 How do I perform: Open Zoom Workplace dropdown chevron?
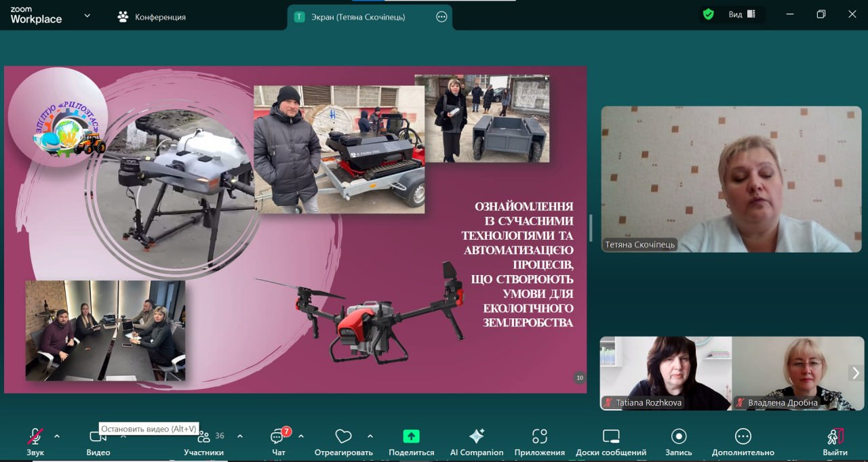coord(87,16)
